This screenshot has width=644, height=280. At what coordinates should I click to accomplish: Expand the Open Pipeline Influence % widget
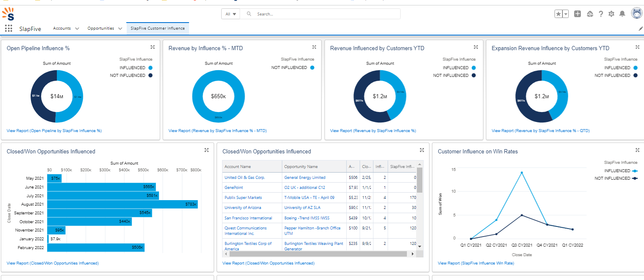(153, 47)
